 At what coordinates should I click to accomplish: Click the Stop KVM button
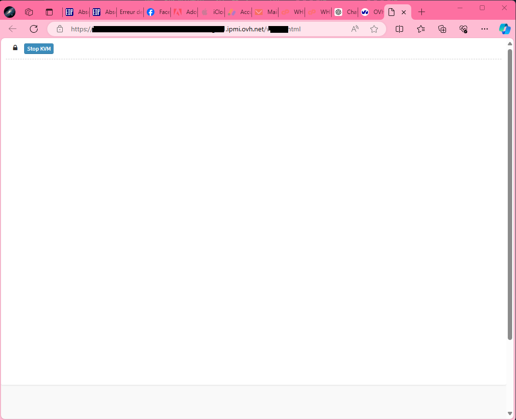39,49
